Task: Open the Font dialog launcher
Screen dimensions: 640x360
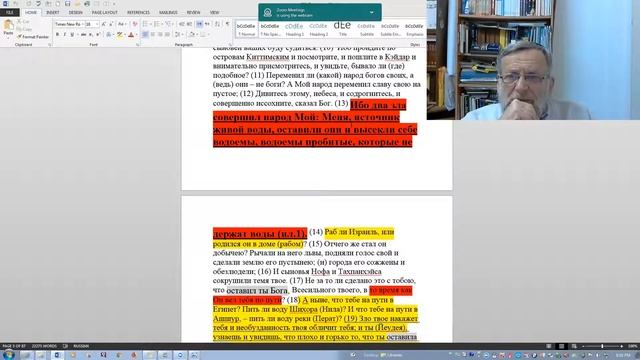Action: [x=137, y=44]
